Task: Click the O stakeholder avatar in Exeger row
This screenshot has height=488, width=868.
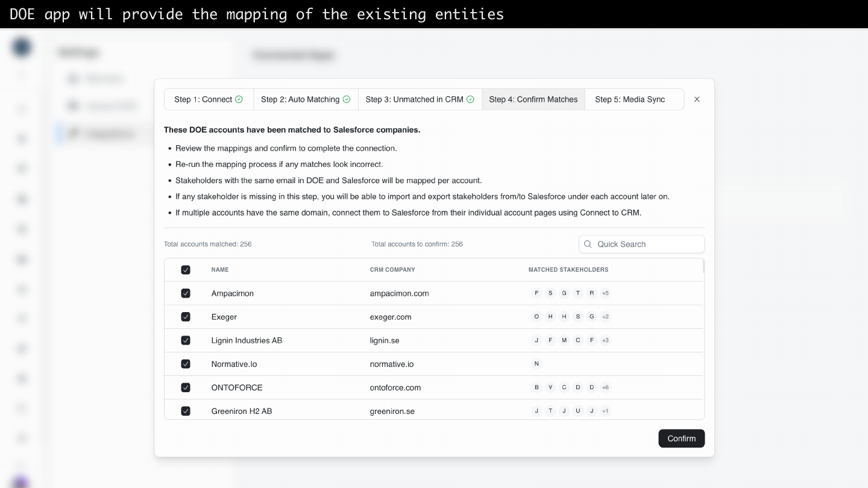Action: (536, 317)
